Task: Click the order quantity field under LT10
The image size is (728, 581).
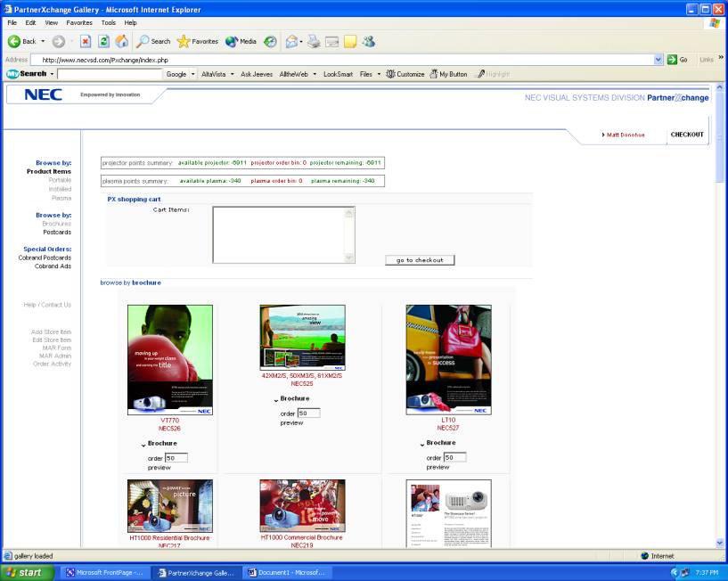Action: click(455, 457)
